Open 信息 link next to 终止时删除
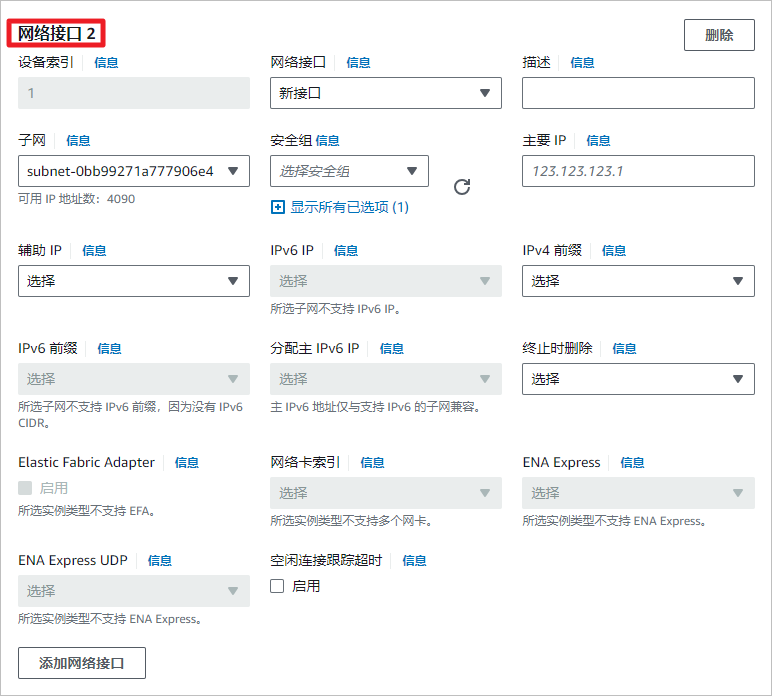The height and width of the screenshot is (696, 772). coord(624,348)
